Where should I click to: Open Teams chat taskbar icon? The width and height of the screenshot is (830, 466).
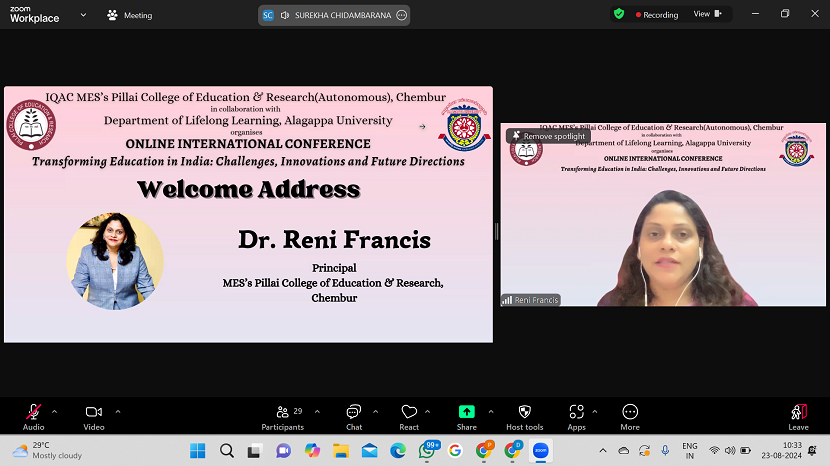[283, 451]
